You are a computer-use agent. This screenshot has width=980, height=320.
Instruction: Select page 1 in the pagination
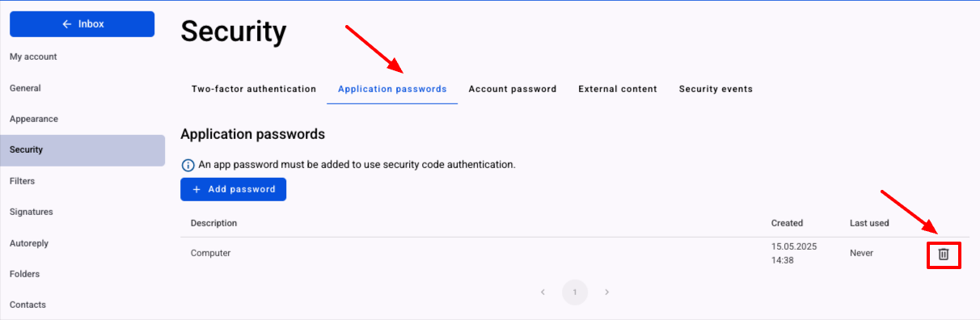tap(575, 292)
